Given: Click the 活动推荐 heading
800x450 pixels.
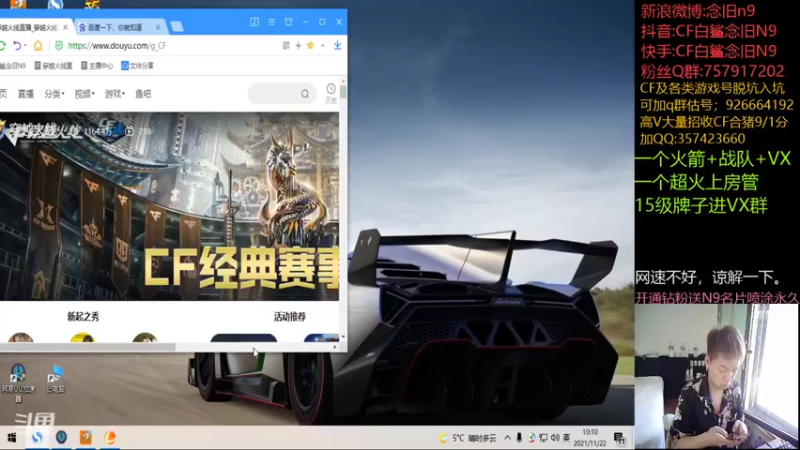Looking at the screenshot, I should coord(290,317).
